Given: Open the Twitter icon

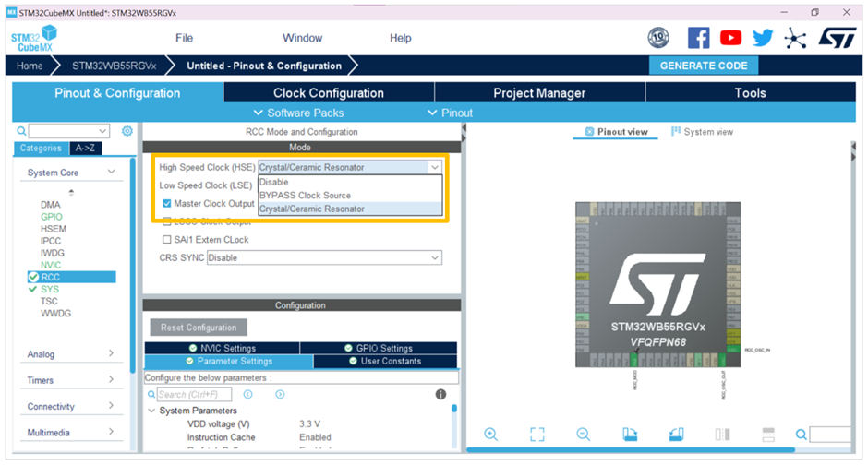Looking at the screenshot, I should [763, 38].
